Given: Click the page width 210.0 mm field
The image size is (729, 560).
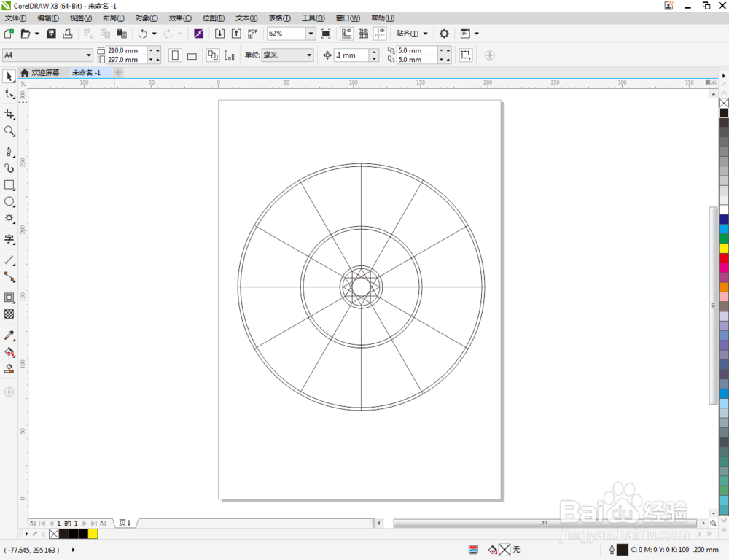Looking at the screenshot, I should pos(127,50).
